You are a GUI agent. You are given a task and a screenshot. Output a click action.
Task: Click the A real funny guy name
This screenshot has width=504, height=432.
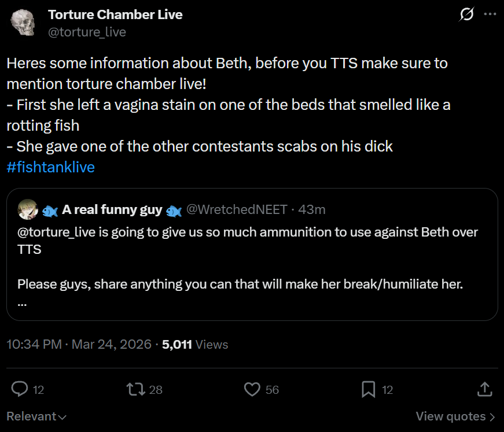[112, 209]
